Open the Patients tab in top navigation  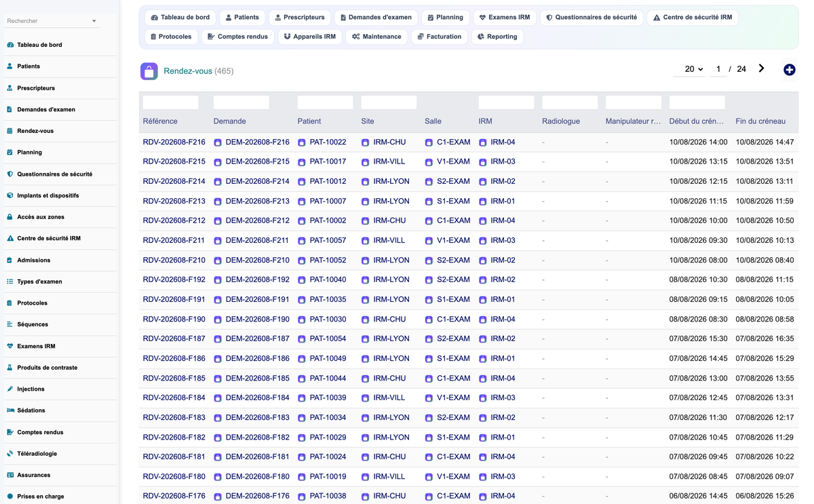tap(242, 18)
